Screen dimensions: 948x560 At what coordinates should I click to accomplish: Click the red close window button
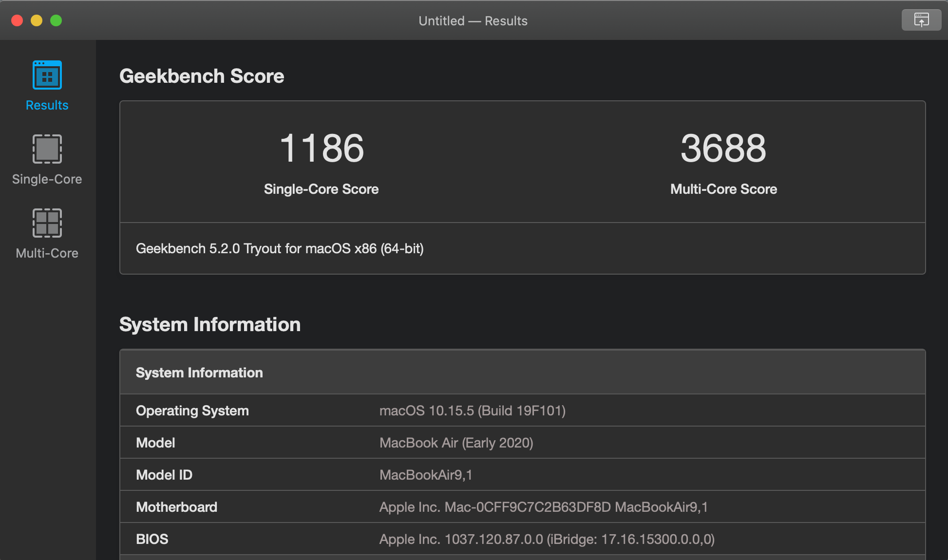pos(18,20)
